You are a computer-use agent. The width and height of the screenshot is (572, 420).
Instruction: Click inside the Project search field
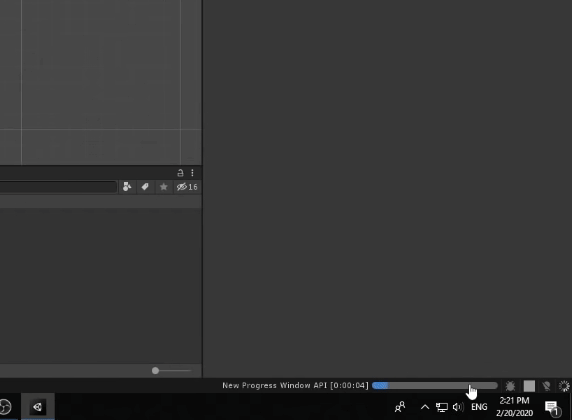tap(58, 187)
